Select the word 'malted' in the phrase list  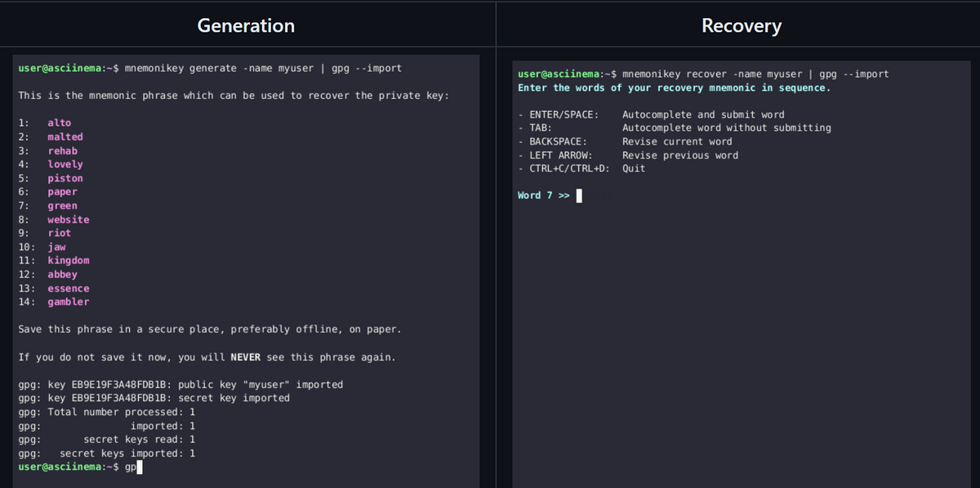[65, 137]
